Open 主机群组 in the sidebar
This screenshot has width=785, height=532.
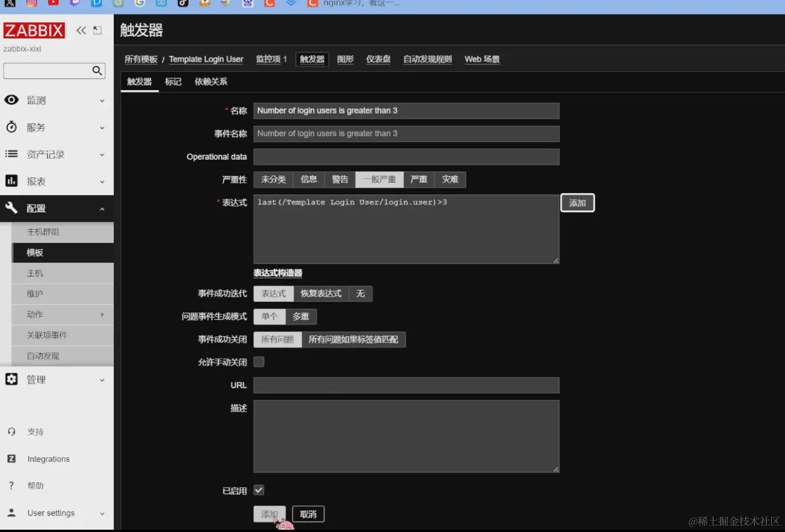pos(63,232)
